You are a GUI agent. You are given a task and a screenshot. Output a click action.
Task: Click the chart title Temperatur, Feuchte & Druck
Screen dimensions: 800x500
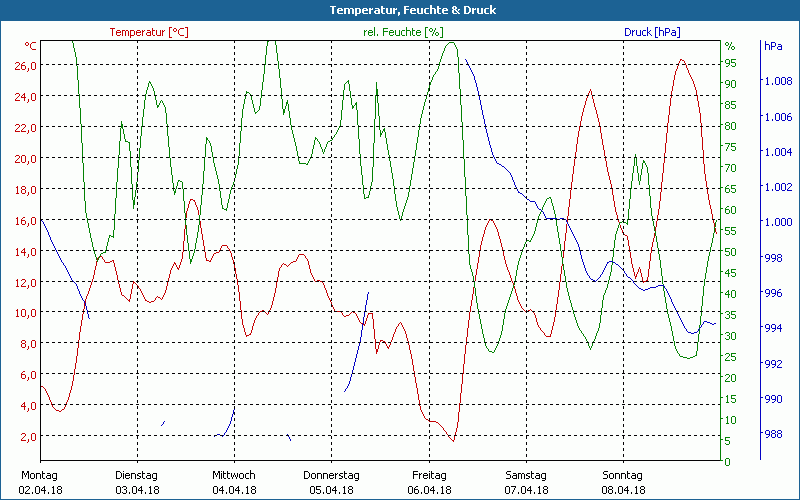(x=399, y=10)
